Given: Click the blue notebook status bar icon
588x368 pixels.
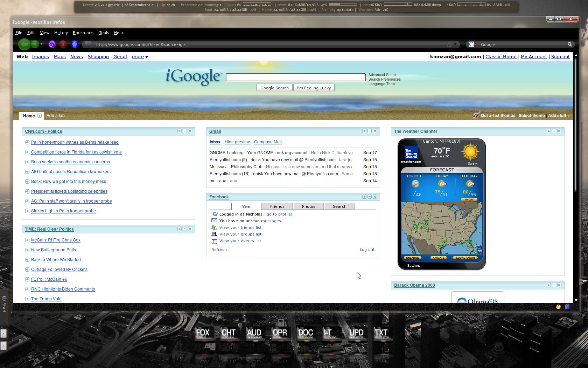Looking at the screenshot, I should [x=567, y=307].
